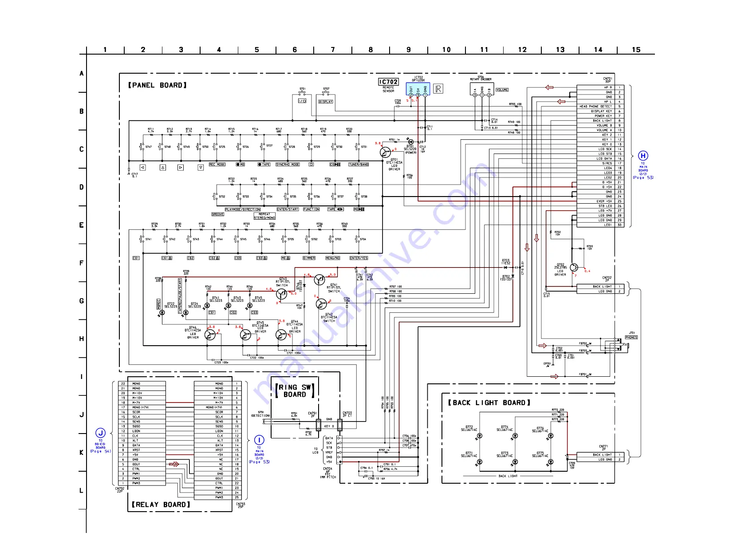Viewport: 745px width, 560px height.
Task: Click the PHONES jack J701 label
Action: pyautogui.click(x=631, y=337)
